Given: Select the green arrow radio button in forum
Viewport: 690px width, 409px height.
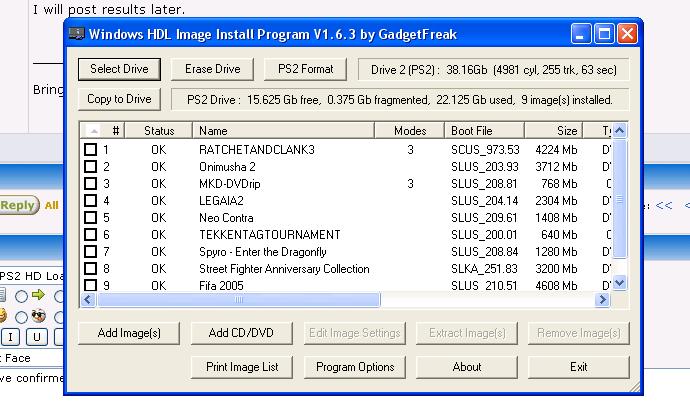Looking at the screenshot, I should pos(21,296).
